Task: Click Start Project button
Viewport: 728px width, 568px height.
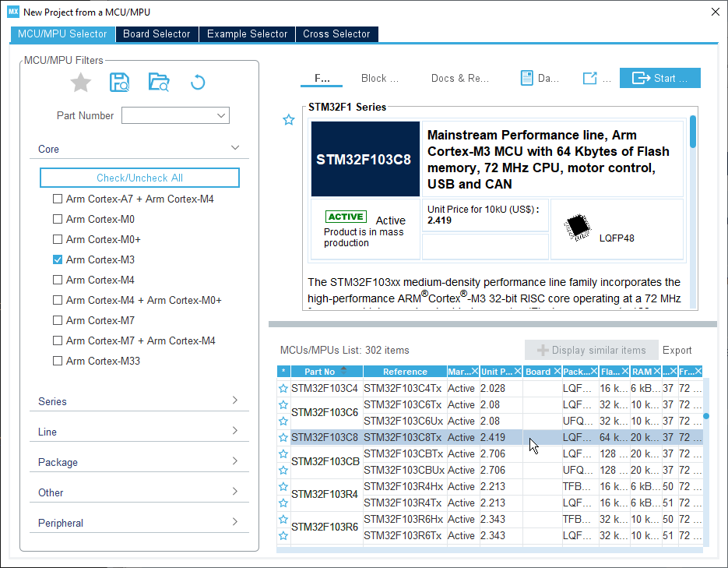Action: [x=659, y=78]
